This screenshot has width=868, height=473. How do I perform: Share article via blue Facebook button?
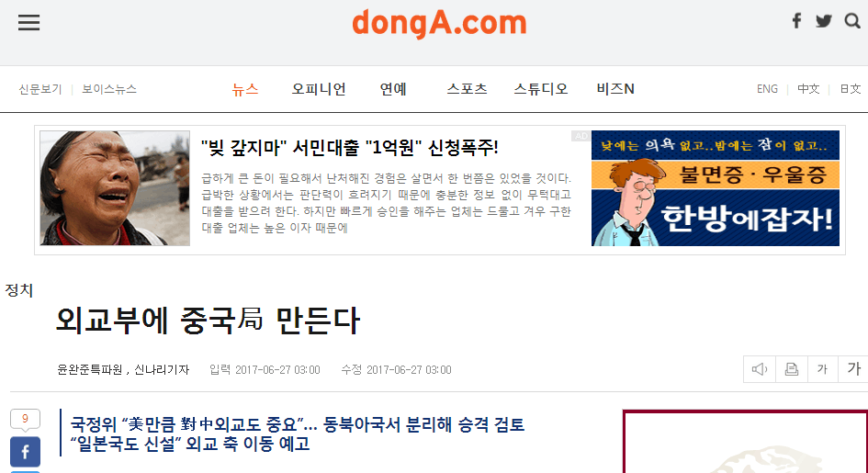pyautogui.click(x=25, y=452)
